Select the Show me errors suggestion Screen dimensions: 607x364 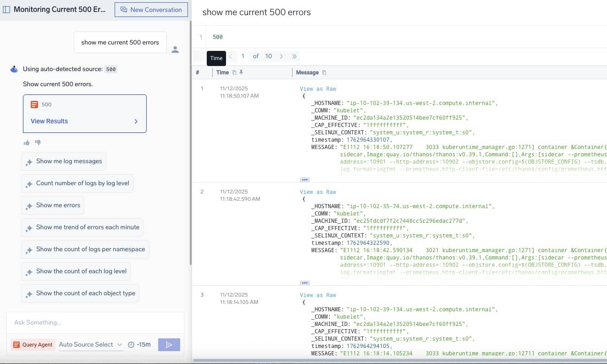click(52, 205)
